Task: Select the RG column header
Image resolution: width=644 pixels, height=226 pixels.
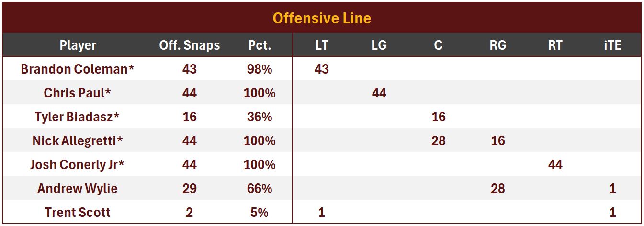Action: pos(497,45)
